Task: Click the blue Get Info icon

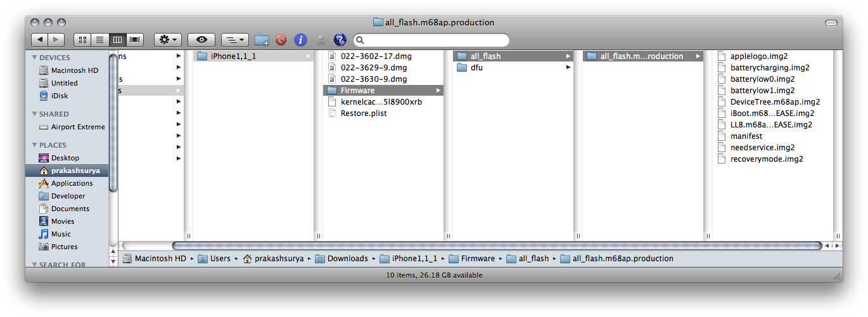Action: click(301, 40)
